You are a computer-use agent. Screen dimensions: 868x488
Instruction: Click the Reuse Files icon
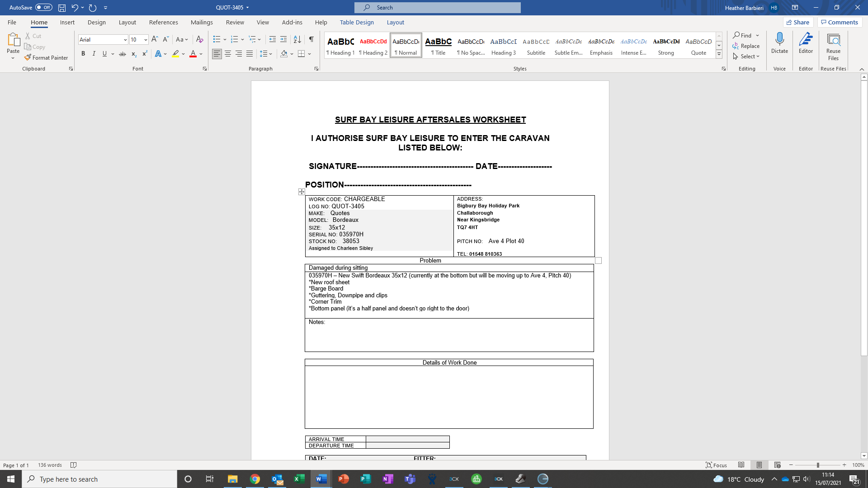[x=833, y=45]
